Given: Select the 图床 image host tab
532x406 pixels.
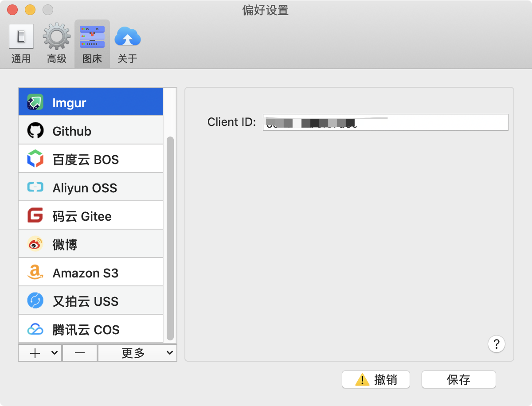Looking at the screenshot, I should tap(92, 44).
